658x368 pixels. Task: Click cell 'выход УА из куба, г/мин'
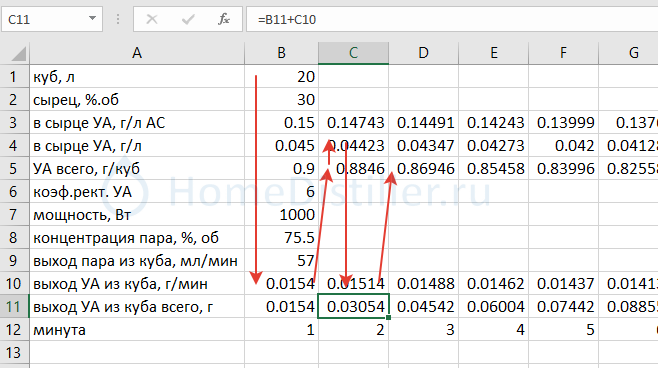click(x=137, y=284)
